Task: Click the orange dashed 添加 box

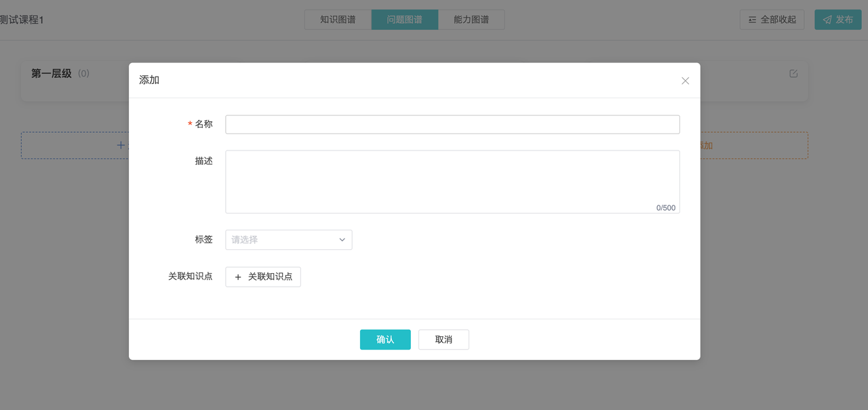Action: (x=753, y=146)
